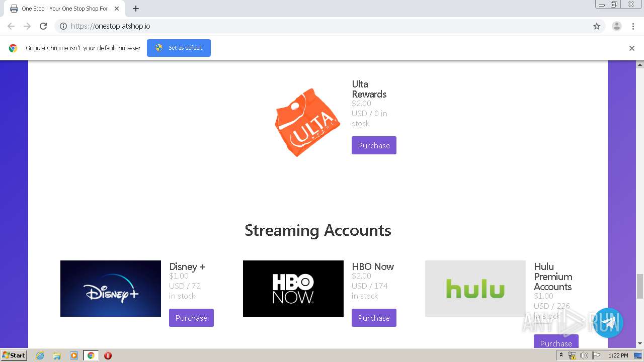Image resolution: width=644 pixels, height=362 pixels.
Task: Bookmark this page with the star
Action: coord(597,26)
